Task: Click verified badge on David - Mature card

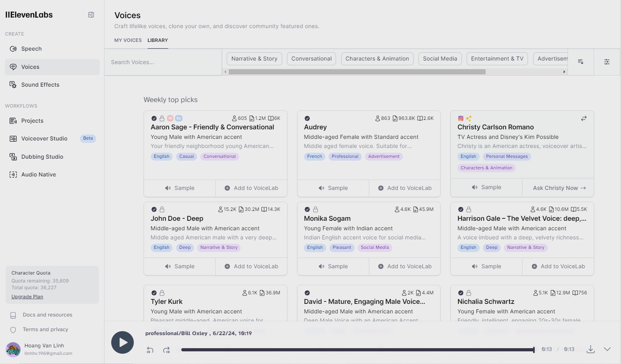Action: 307,293
